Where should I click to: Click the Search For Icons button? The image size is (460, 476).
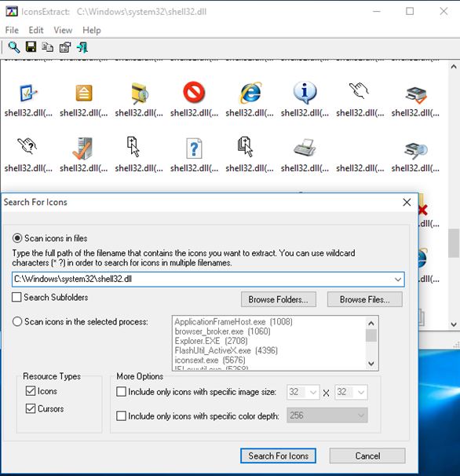click(278, 456)
